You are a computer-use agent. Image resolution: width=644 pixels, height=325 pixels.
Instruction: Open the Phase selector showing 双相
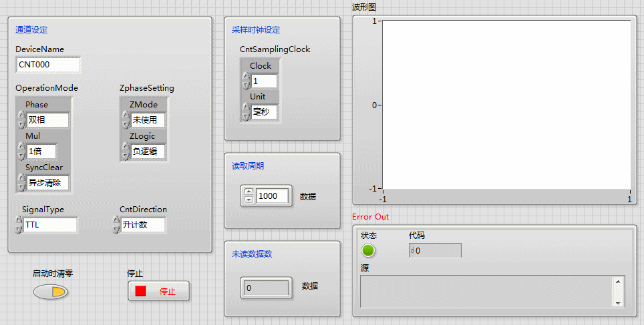[47, 120]
